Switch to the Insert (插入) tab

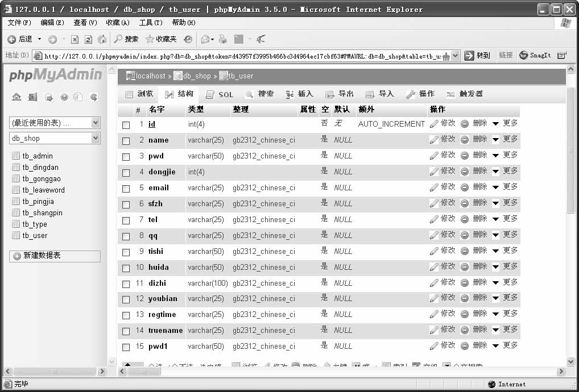[x=300, y=94]
